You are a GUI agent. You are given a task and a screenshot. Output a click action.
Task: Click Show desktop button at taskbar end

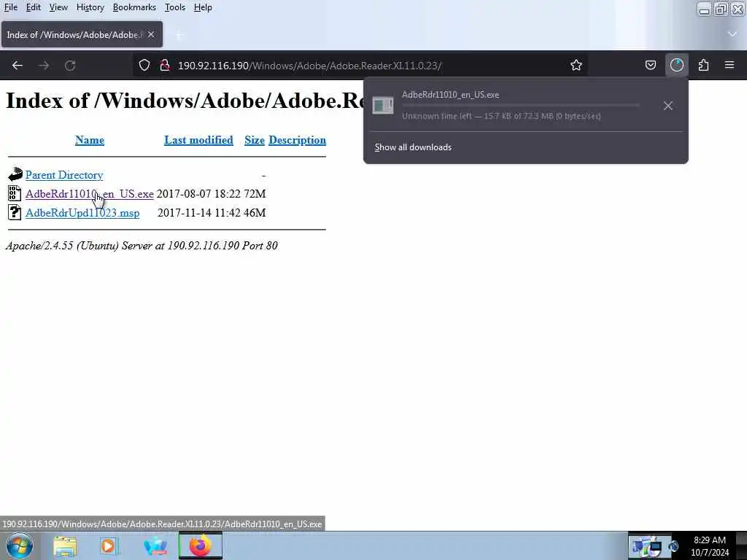[x=741, y=545]
